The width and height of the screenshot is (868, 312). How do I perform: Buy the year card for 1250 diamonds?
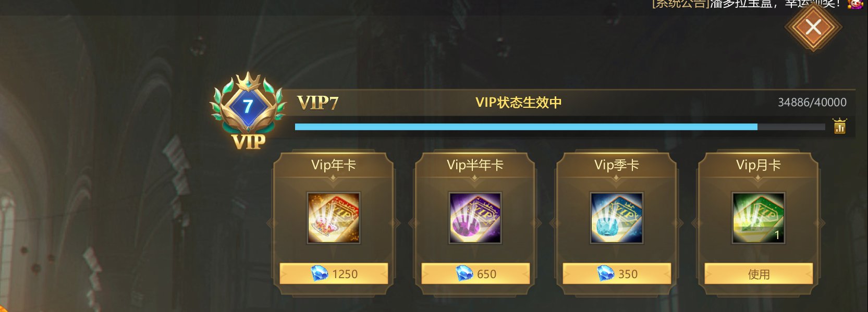coord(334,273)
